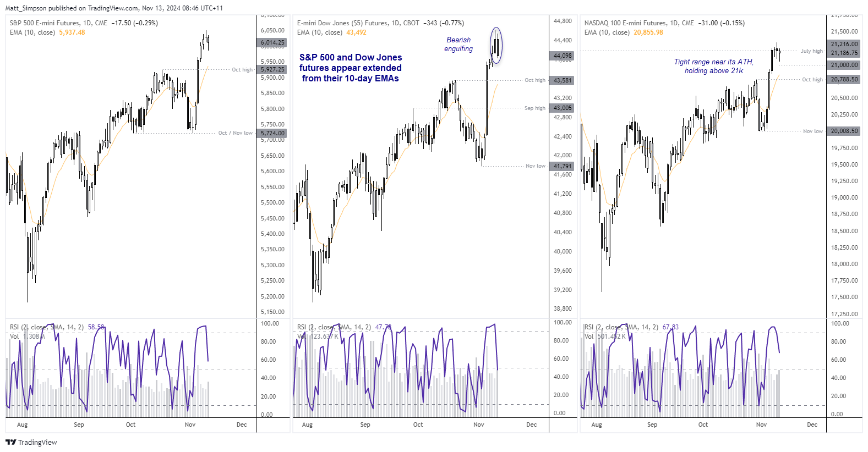This screenshot has width=868, height=452.
Task: Click the RSI value 58.58 on S&P panel
Action: pos(96,327)
